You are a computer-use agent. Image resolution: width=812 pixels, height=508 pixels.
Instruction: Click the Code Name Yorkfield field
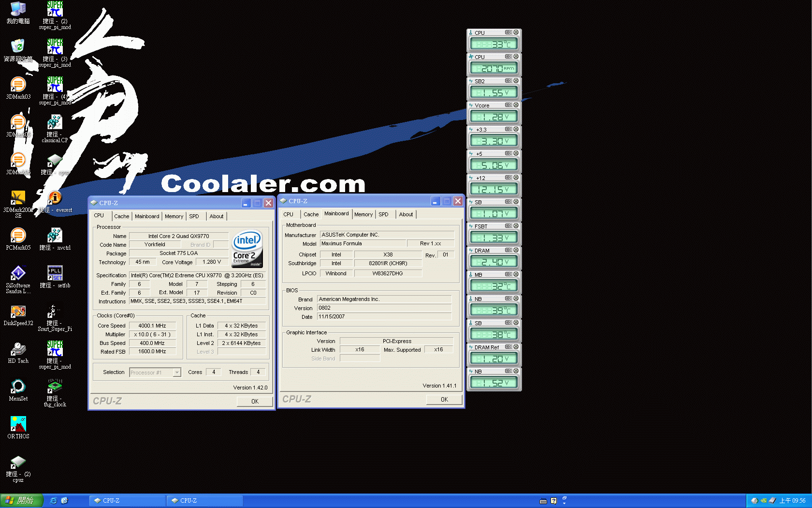(155, 245)
